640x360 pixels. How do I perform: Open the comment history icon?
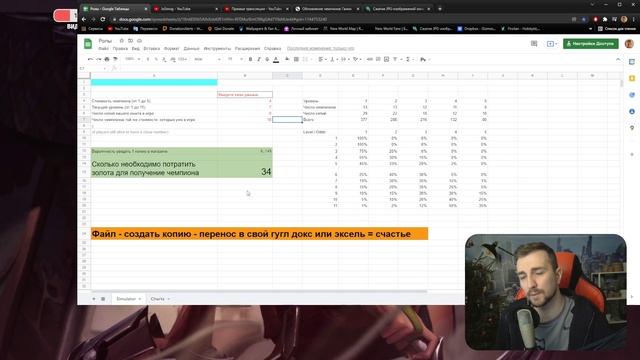534,44
